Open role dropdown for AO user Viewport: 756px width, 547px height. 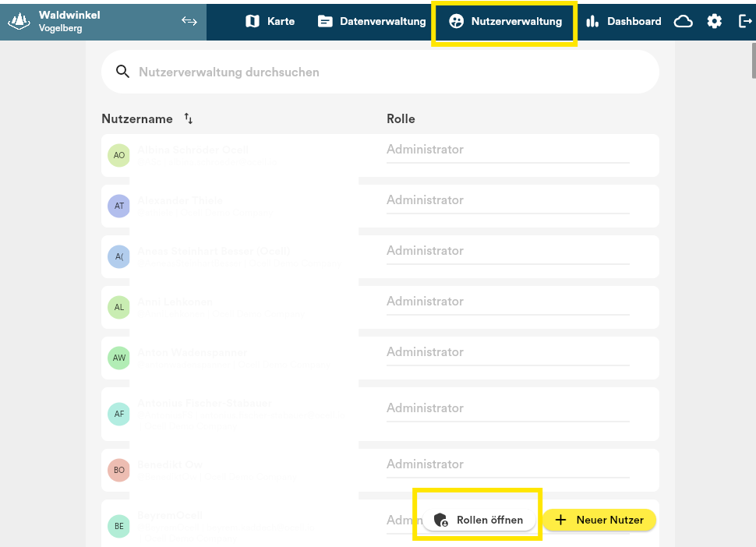pyautogui.click(x=507, y=150)
